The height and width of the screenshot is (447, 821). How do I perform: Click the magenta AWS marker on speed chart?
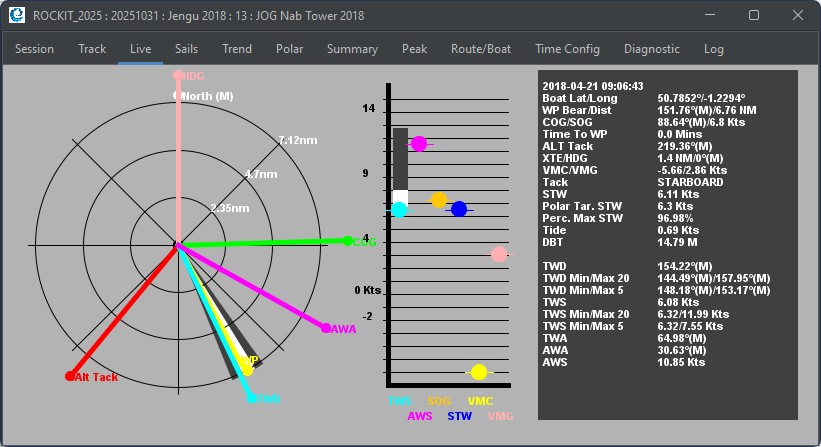pos(419,144)
